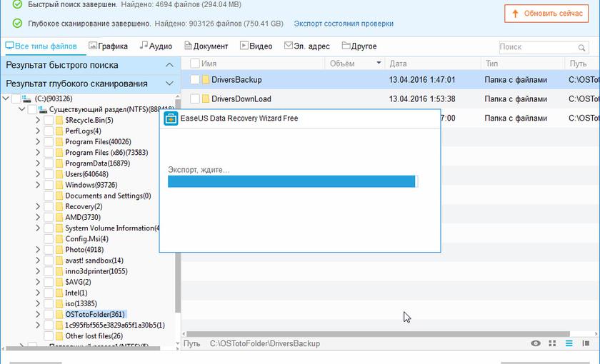
Task: Click the Объём column sort arrow
Action: (379, 63)
